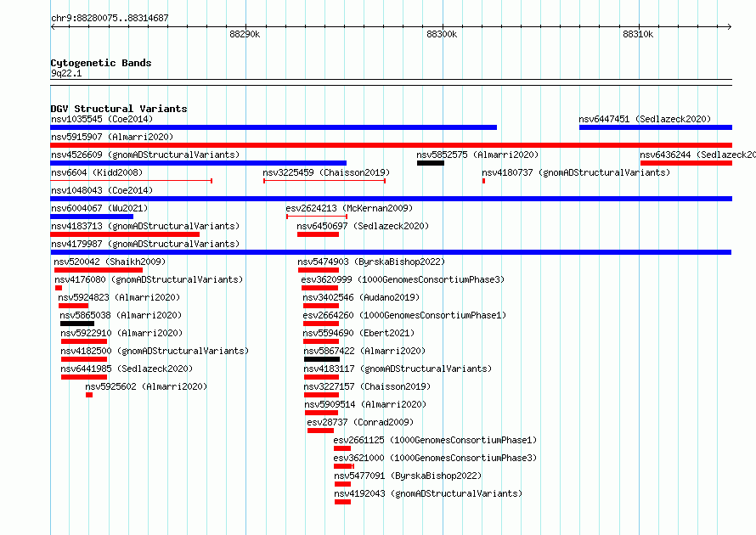Click the nsv5867422 (Almarri2020) label
The image size is (756, 535).
pyautogui.click(x=364, y=351)
